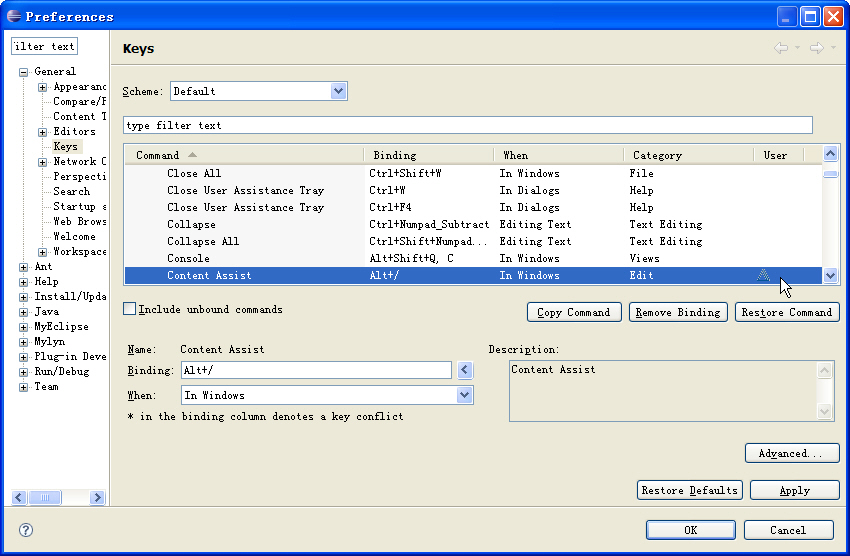Click table scrollbar down arrow
This screenshot has height=556, width=850.
[830, 275]
